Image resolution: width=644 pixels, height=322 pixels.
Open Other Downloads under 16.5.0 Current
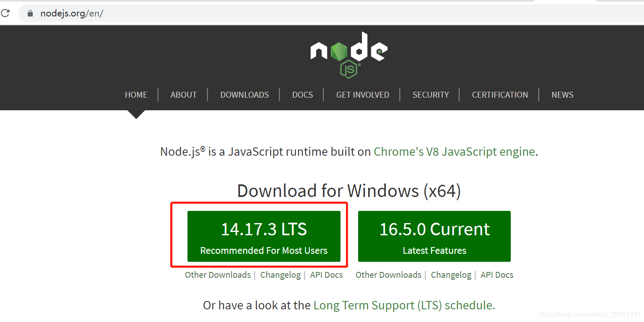[388, 275]
